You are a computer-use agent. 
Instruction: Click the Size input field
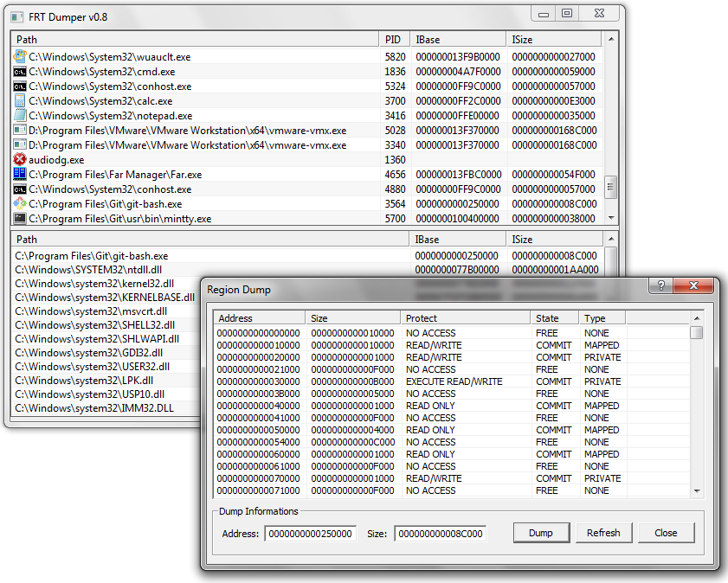tap(440, 534)
